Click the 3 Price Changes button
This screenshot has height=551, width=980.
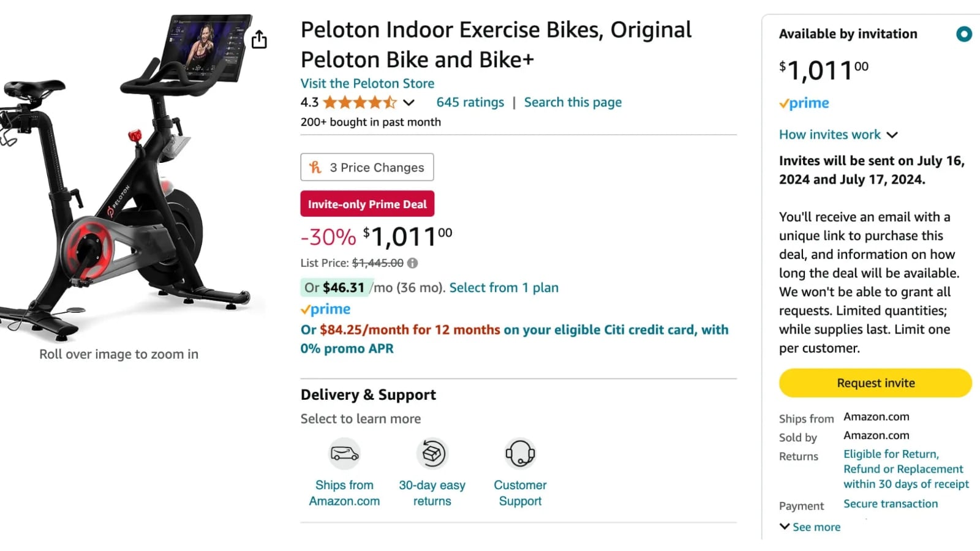367,167
